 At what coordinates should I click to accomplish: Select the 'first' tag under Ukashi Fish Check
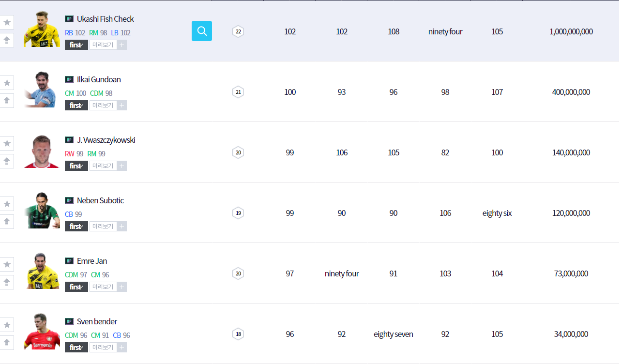[x=76, y=45]
